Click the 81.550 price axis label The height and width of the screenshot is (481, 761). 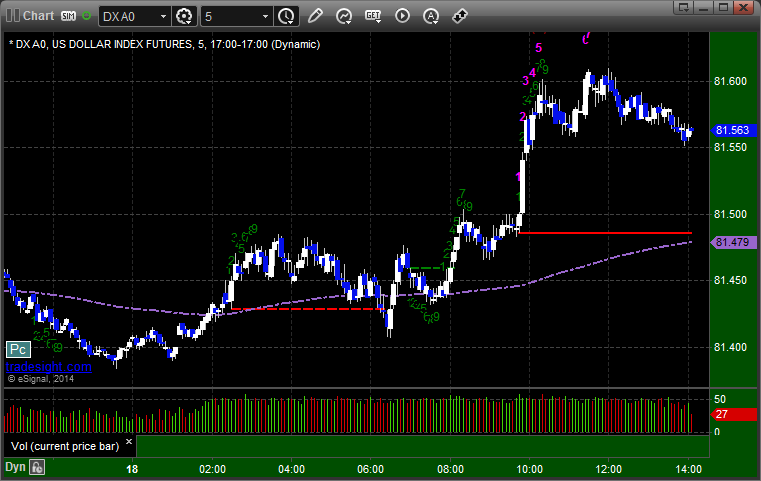click(x=730, y=148)
